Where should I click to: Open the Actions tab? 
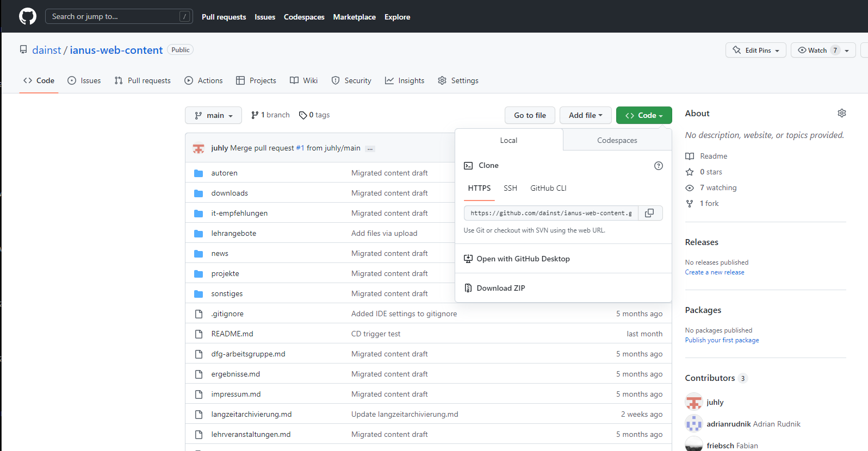pyautogui.click(x=203, y=80)
